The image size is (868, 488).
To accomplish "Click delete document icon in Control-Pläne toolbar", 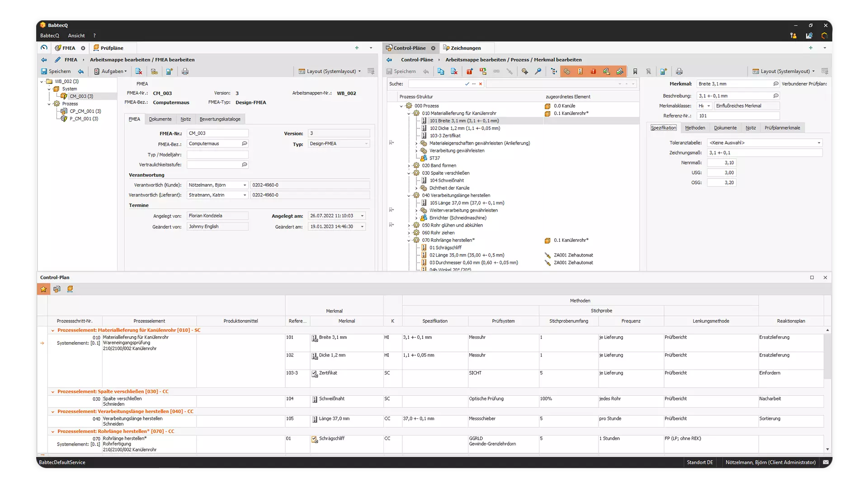I will coord(454,71).
